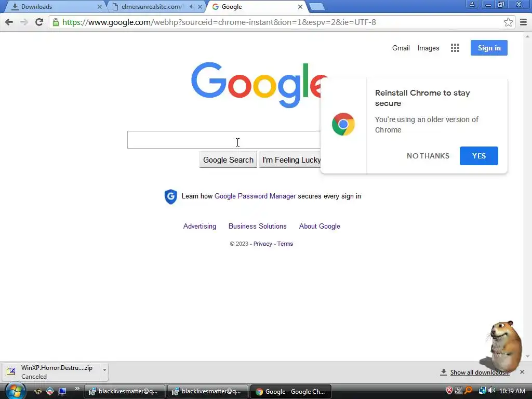
Task: Reload the Google page
Action: coord(39,22)
